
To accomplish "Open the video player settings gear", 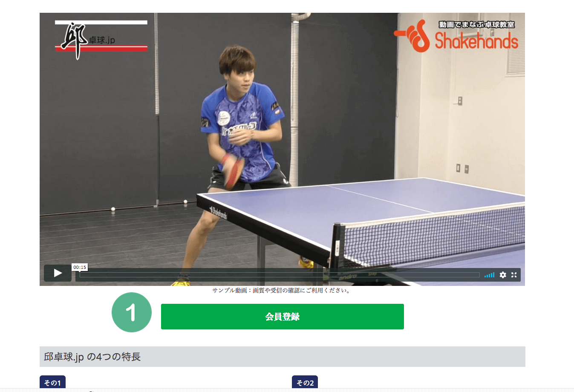I will (503, 275).
